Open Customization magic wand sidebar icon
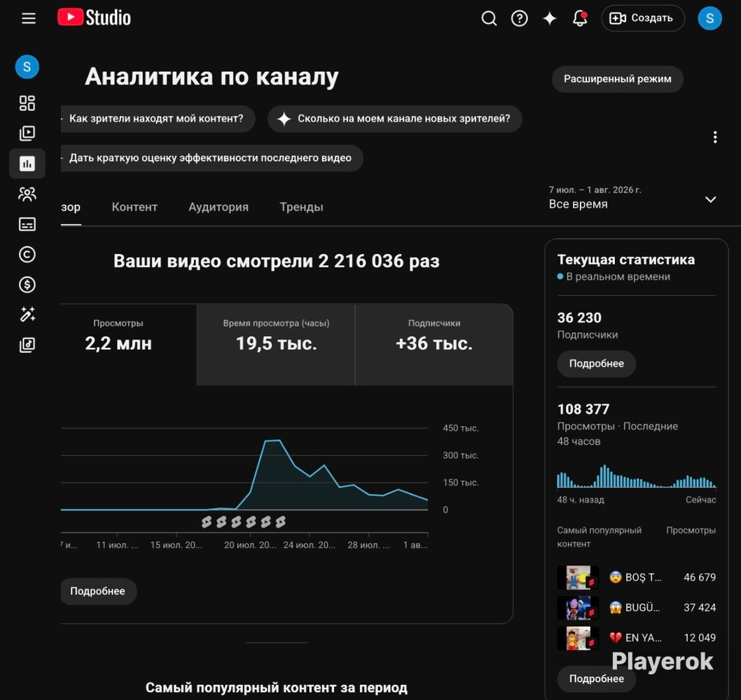This screenshot has height=700, width=741. tap(27, 314)
